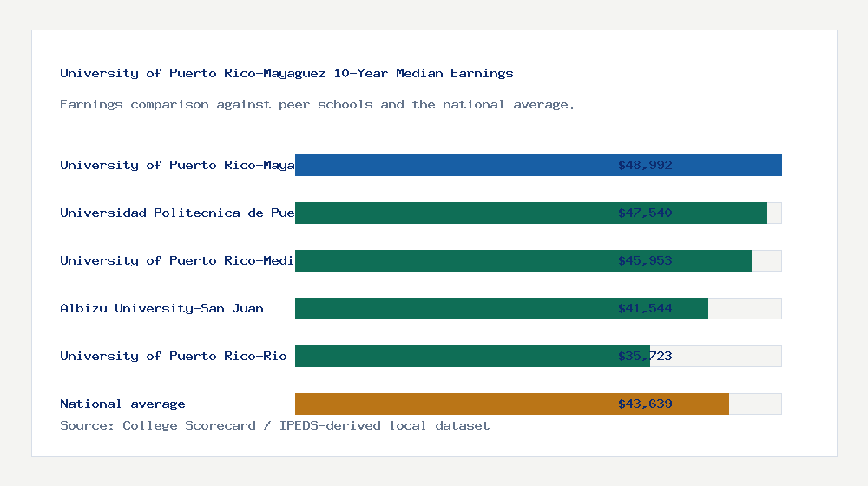Click the green bar showing $47,540
The image size is (868, 486).
531,213
